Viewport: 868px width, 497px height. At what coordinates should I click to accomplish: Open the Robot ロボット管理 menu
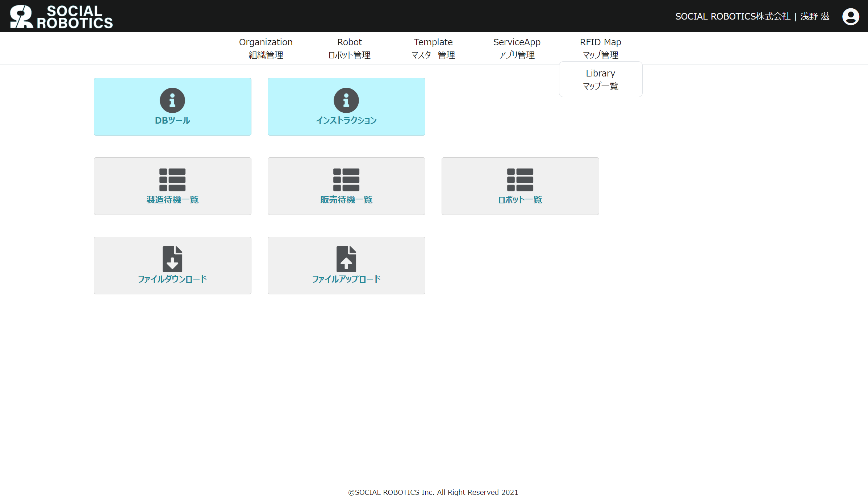(349, 48)
